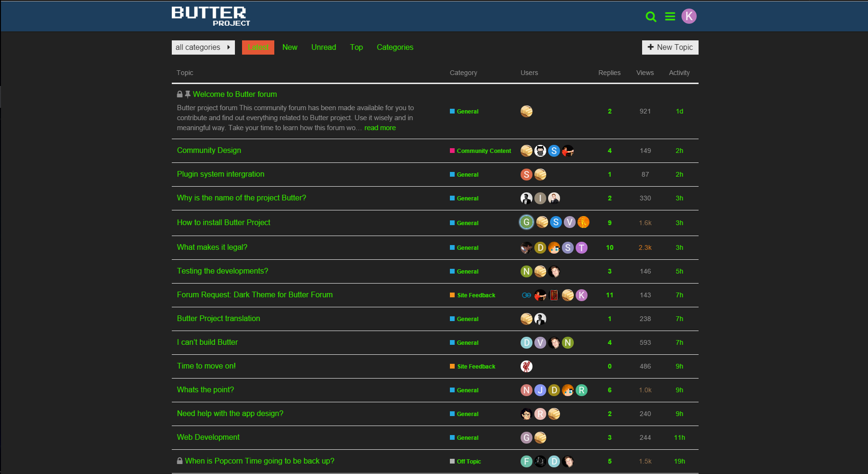Click G avatar in How to install row

click(526, 222)
